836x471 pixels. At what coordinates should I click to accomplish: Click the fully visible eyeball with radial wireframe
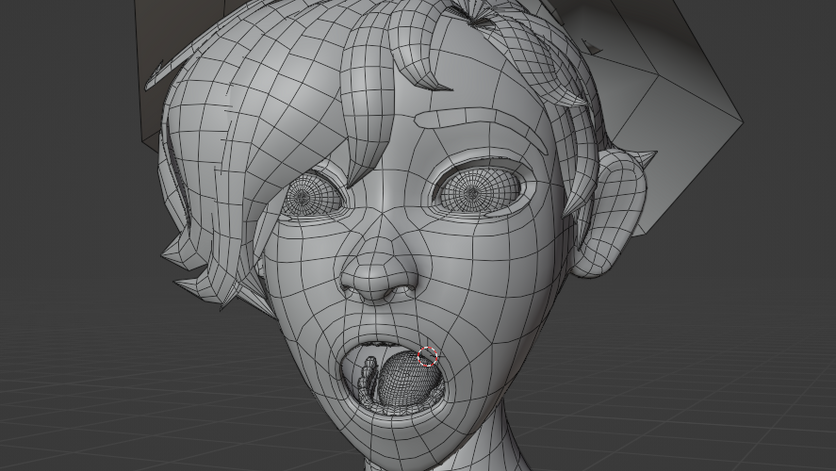(x=478, y=190)
